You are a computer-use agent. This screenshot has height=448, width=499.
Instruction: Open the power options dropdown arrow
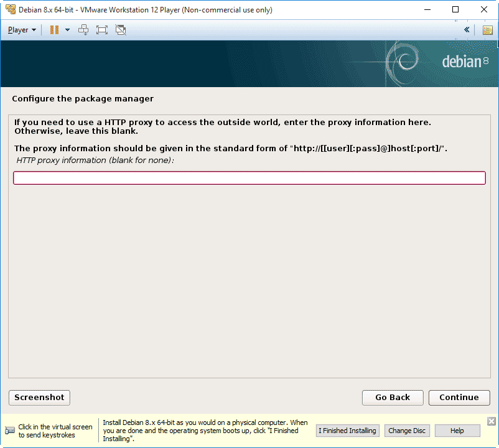pyautogui.click(x=67, y=30)
